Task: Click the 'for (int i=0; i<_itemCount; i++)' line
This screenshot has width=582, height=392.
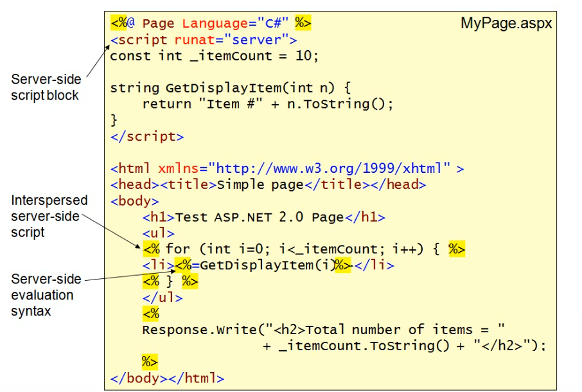Action: click(304, 249)
